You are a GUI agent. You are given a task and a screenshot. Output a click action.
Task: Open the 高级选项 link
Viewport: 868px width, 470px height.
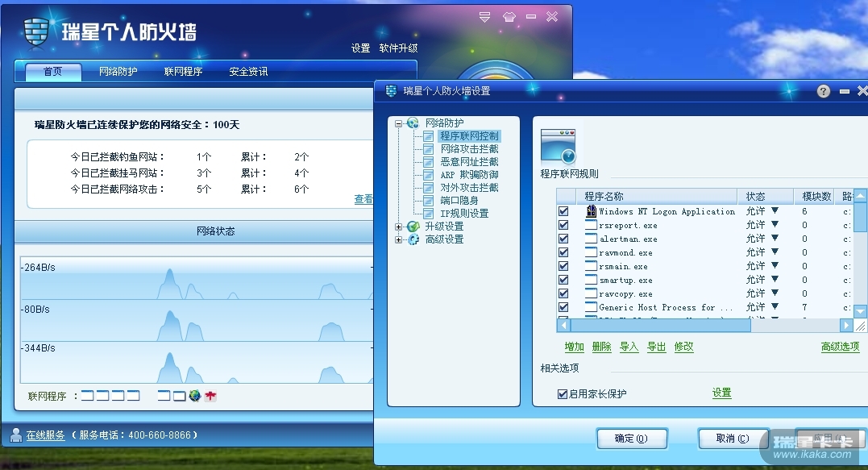click(x=841, y=347)
